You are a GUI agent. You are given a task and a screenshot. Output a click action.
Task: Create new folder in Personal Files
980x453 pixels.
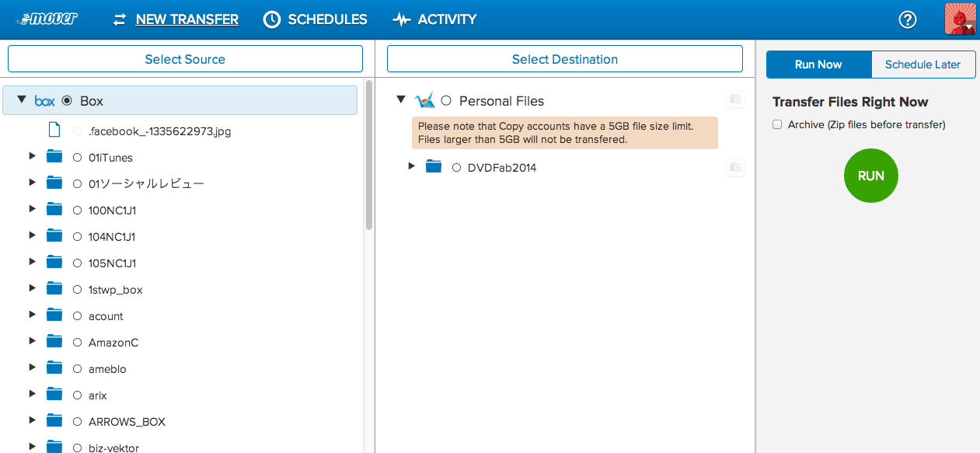[734, 99]
